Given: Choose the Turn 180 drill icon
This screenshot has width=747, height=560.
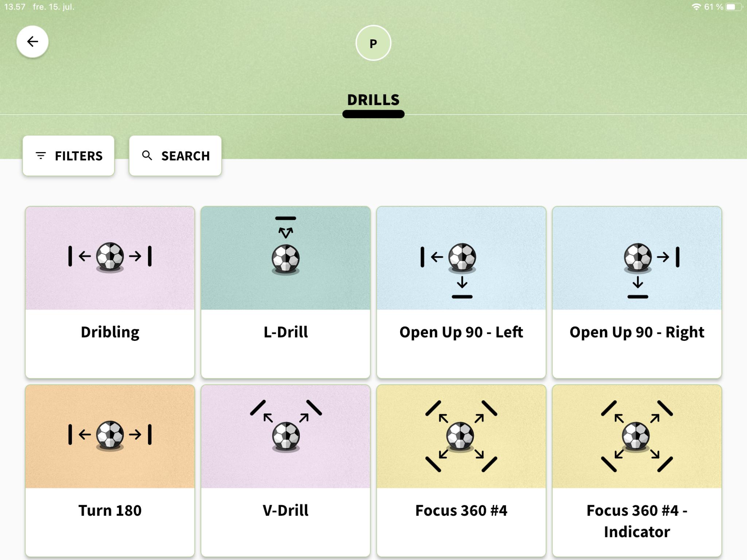Looking at the screenshot, I should pos(110,436).
